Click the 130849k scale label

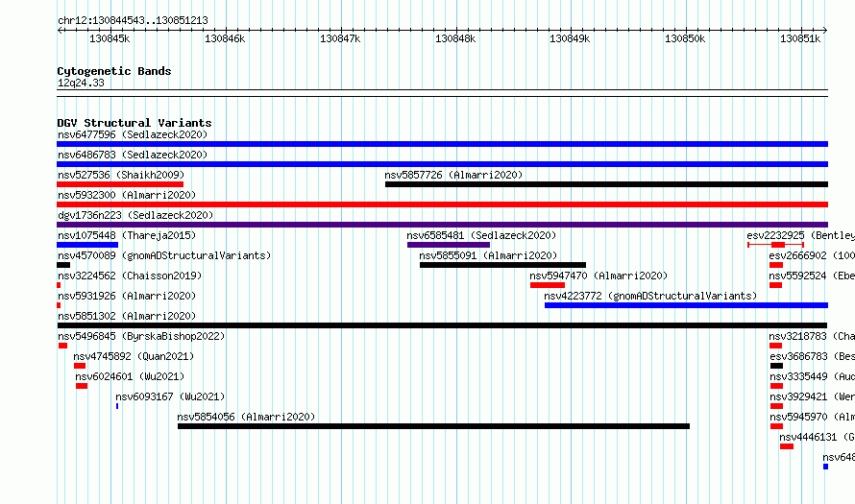click(570, 38)
